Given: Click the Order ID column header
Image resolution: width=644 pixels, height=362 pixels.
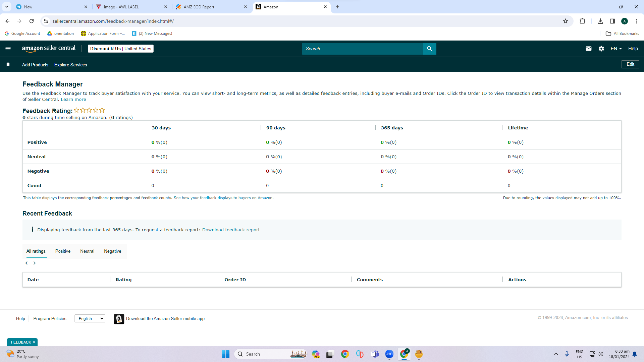Looking at the screenshot, I should coord(235,280).
